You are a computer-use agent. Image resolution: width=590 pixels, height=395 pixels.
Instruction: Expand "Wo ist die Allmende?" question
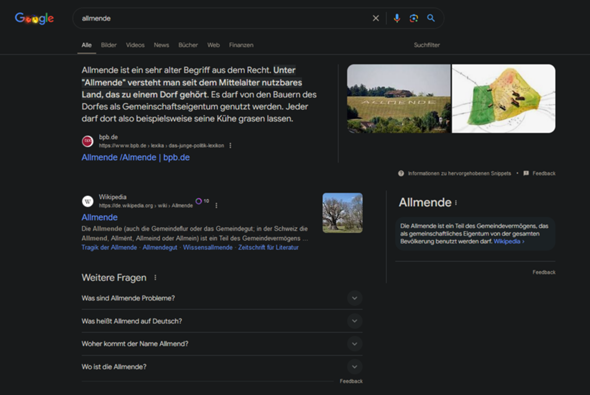222,367
